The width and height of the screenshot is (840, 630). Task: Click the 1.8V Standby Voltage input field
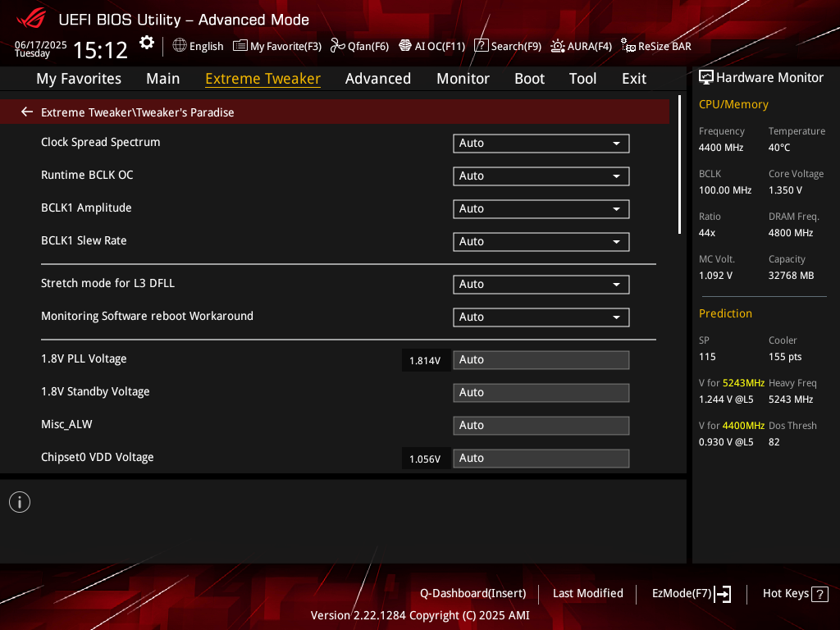click(541, 393)
